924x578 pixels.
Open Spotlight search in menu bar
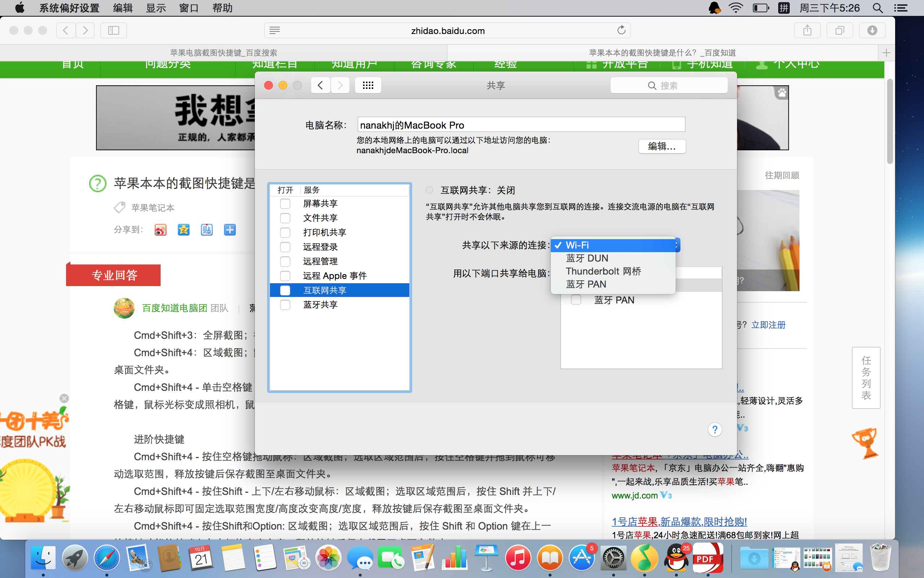[878, 8]
